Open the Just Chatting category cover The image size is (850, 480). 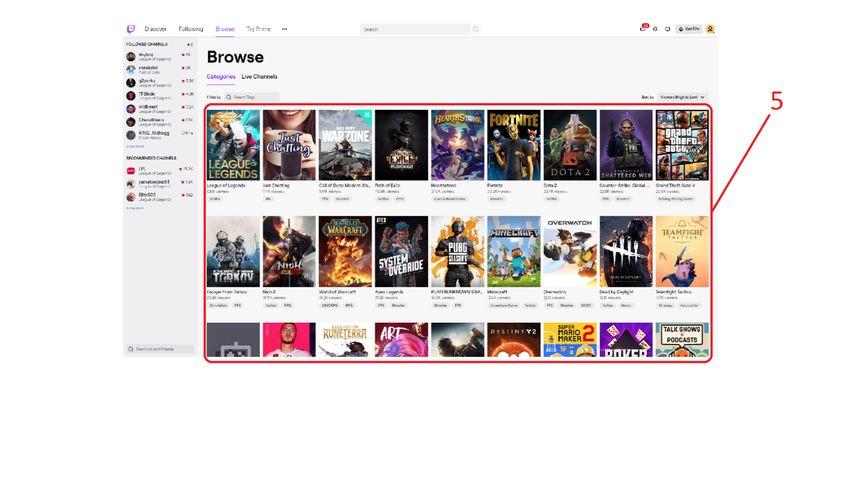coord(289,145)
